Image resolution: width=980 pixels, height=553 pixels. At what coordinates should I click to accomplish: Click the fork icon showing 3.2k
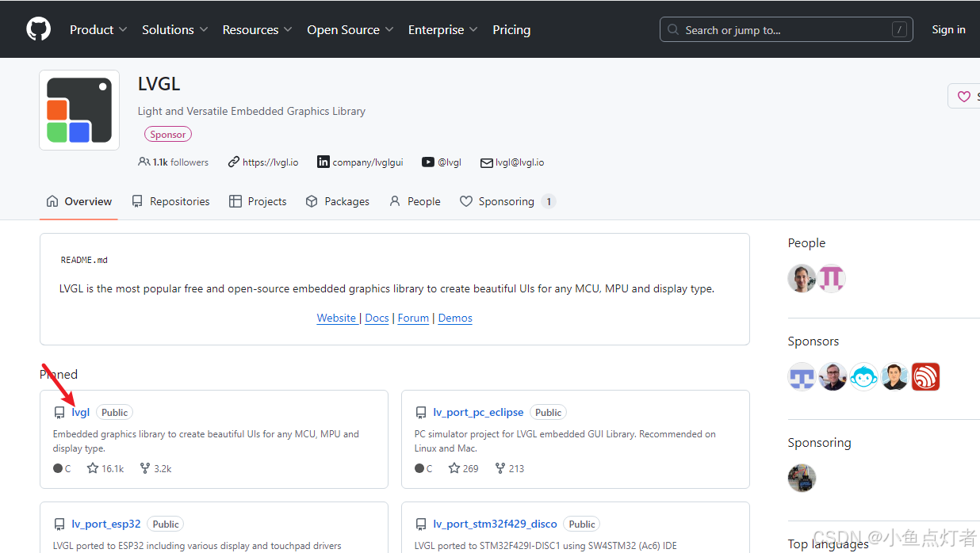145,468
